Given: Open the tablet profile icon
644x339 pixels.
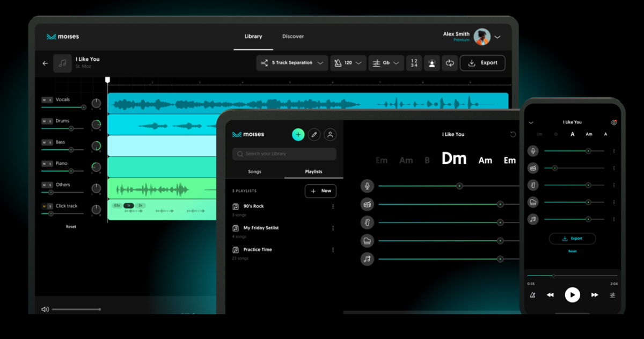Looking at the screenshot, I should [x=331, y=134].
